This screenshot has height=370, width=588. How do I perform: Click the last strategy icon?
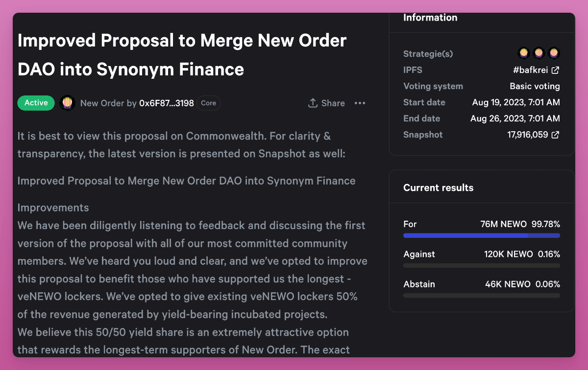point(554,52)
